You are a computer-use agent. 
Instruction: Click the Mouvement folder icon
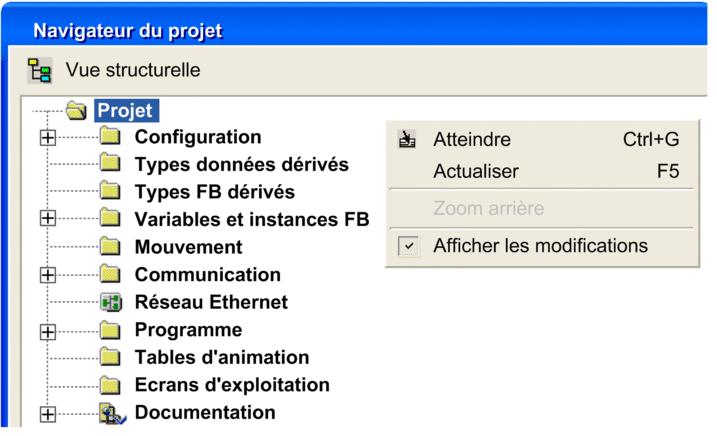(110, 247)
